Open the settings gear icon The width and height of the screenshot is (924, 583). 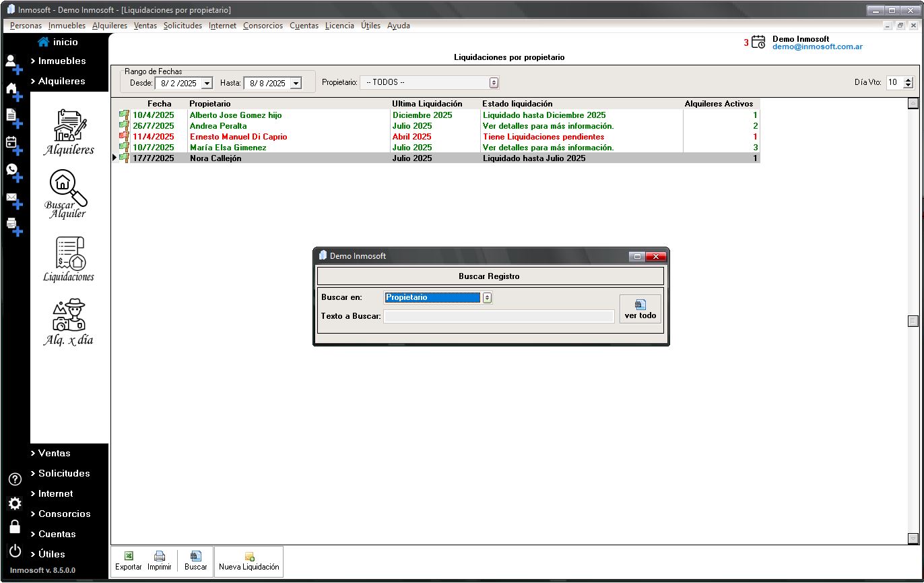[14, 503]
